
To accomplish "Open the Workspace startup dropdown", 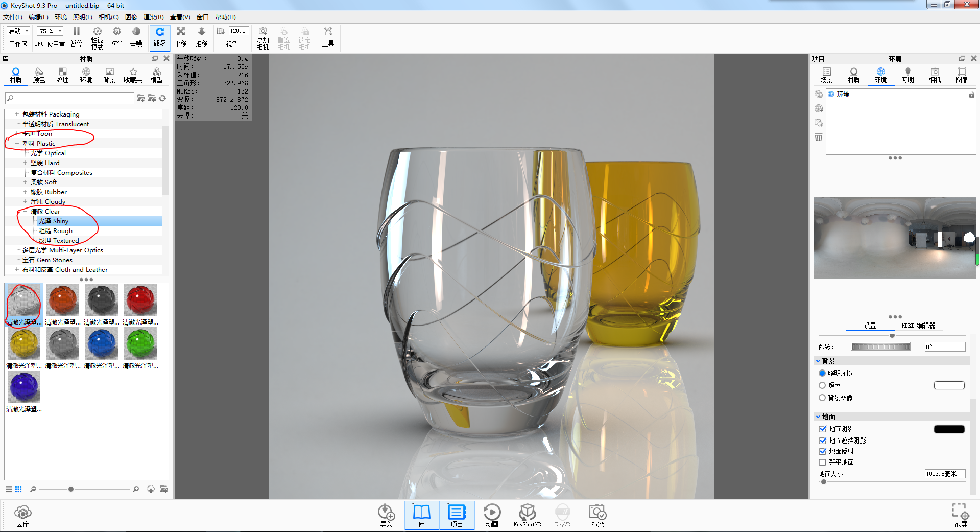I will [x=19, y=31].
